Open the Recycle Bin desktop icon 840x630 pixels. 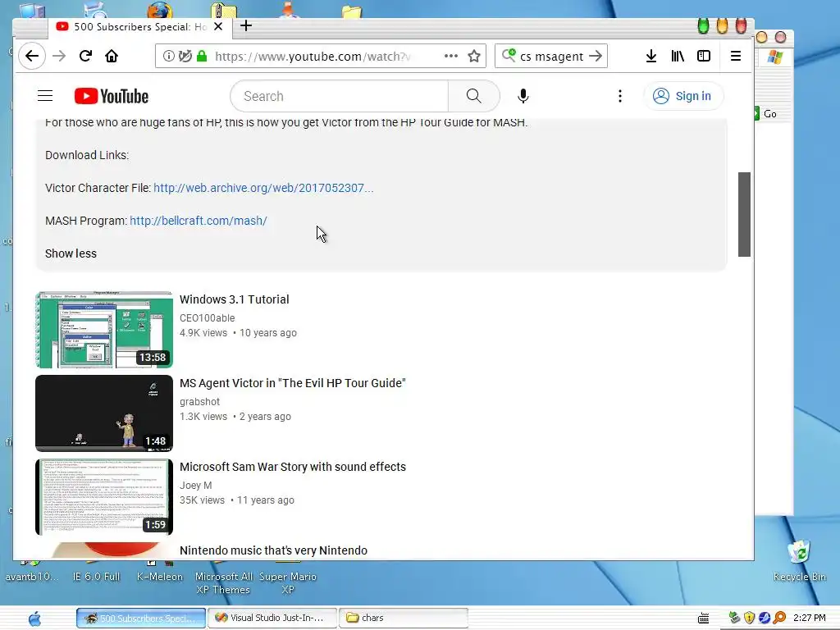click(x=799, y=561)
